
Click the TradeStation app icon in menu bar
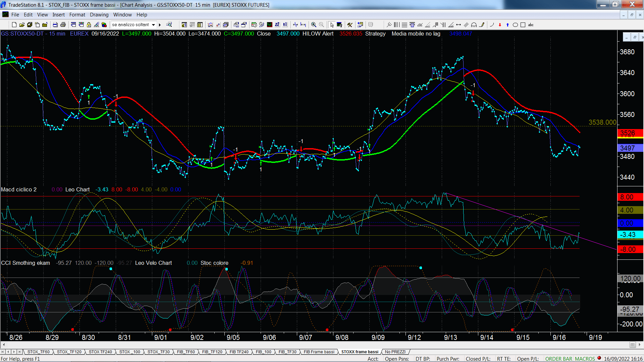tap(5, 14)
